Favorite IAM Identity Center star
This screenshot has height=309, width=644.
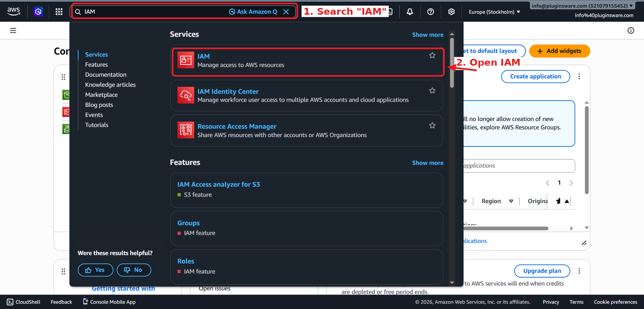432,91
